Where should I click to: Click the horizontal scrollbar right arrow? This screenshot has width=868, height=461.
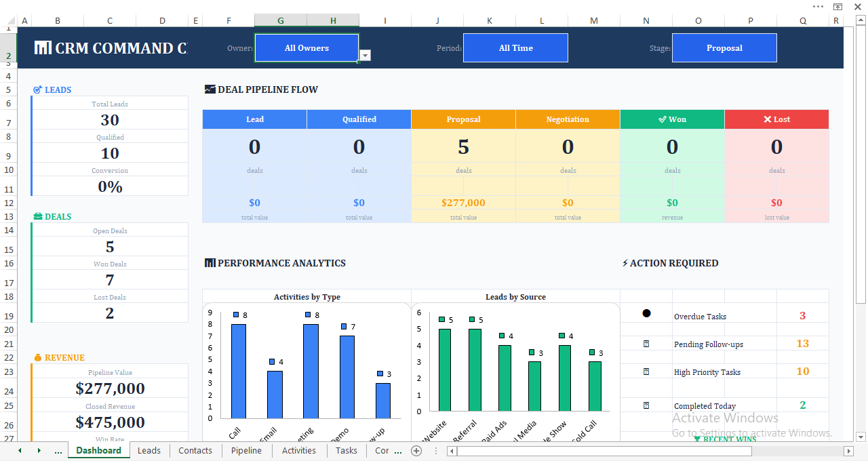(848, 451)
